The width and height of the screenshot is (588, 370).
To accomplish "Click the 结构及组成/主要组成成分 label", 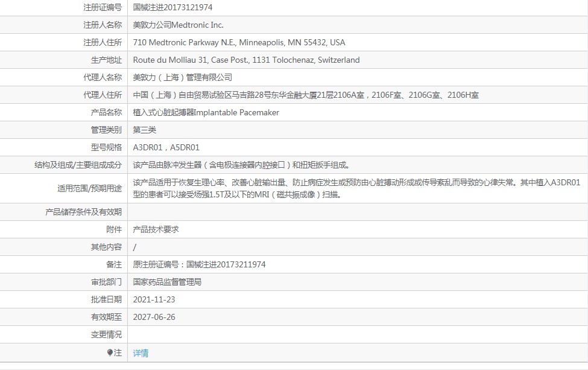I will click(x=78, y=165).
